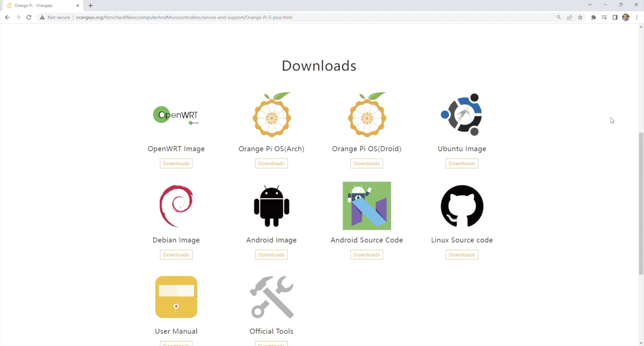Expand the tab search chevron

tap(590, 5)
